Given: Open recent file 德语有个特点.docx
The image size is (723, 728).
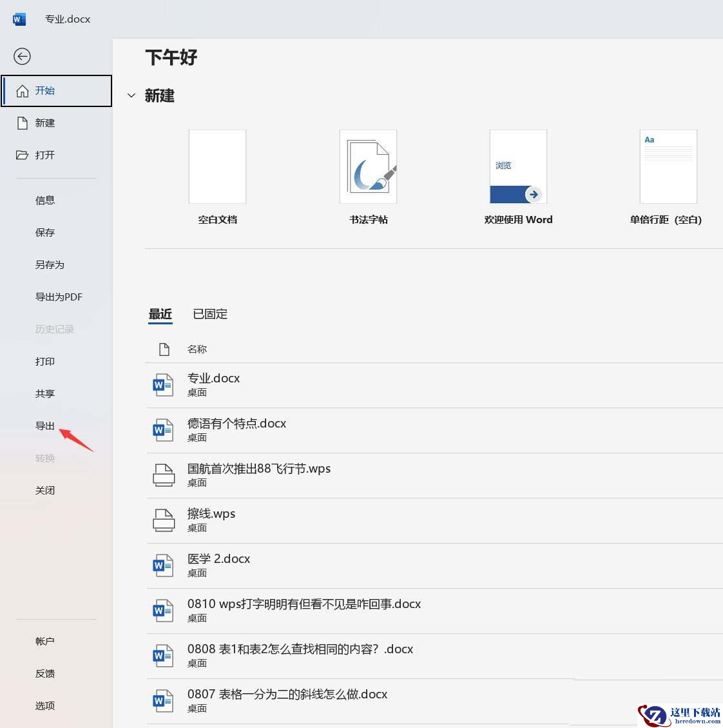Looking at the screenshot, I should (434, 430).
